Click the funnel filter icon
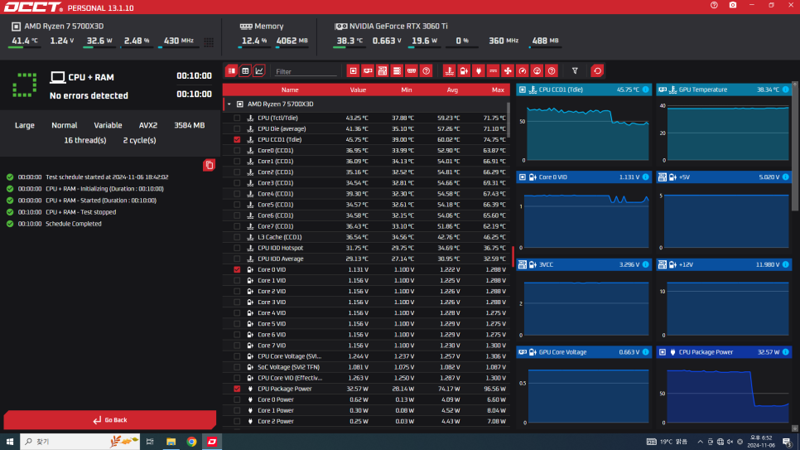Screen dimensions: 800x450 pos(575,71)
